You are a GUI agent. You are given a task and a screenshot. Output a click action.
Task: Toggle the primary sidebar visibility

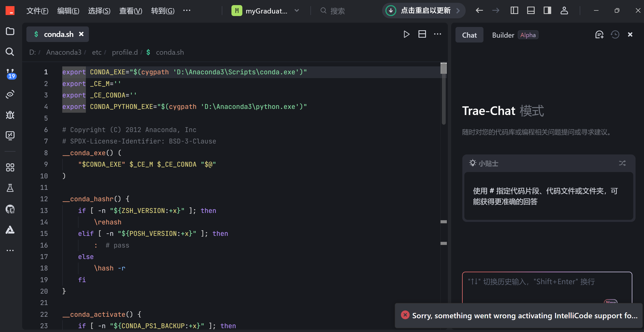(x=514, y=10)
